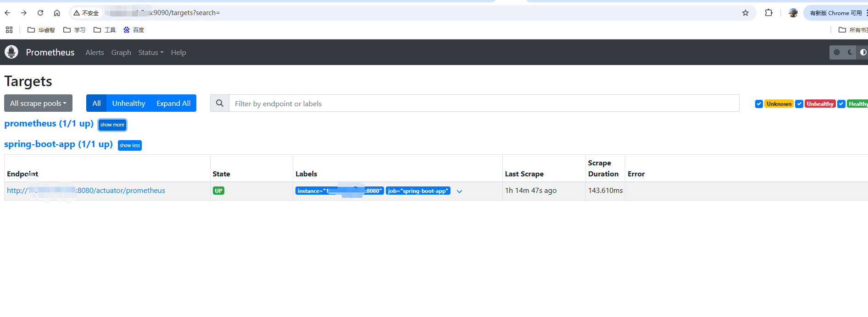Click the search magnifier icon
The height and width of the screenshot is (317, 868).
click(220, 103)
